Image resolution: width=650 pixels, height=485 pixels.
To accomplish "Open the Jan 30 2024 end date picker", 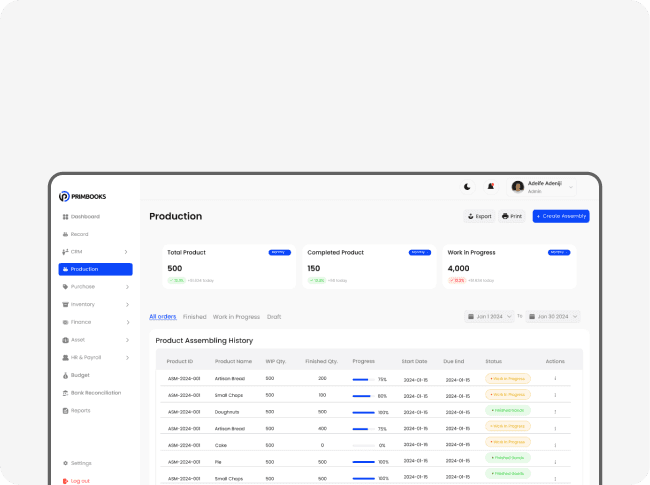I will click(x=553, y=317).
